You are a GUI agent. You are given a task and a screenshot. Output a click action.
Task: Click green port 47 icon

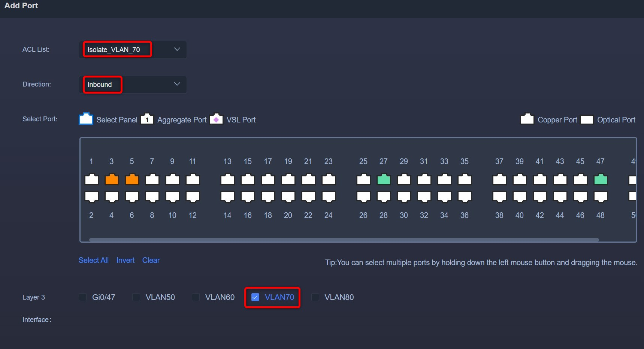[x=601, y=179]
